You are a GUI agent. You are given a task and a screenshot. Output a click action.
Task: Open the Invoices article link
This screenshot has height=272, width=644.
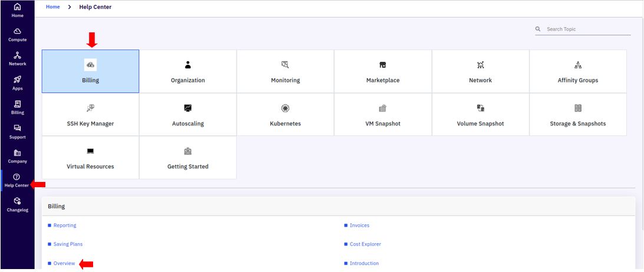coord(359,225)
